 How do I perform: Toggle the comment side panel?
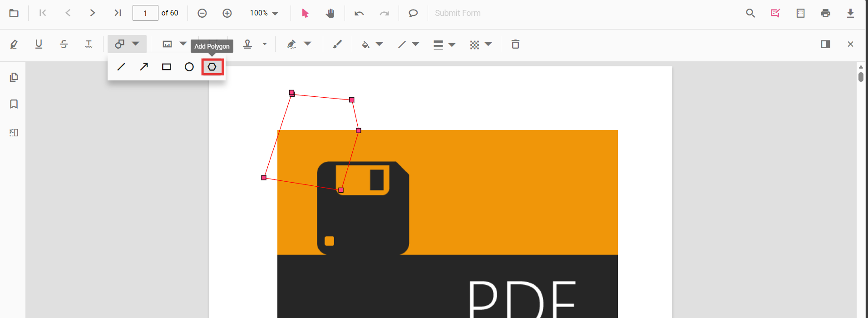pyautogui.click(x=825, y=44)
